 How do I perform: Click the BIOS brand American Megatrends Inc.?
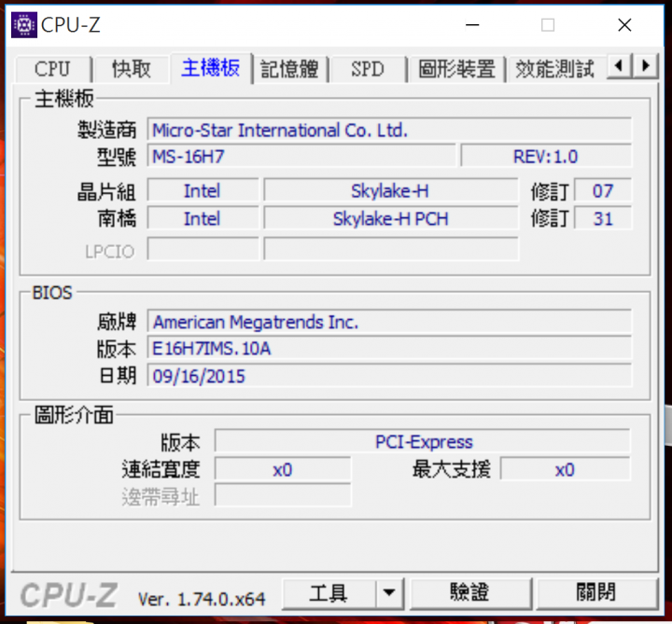coord(389,322)
